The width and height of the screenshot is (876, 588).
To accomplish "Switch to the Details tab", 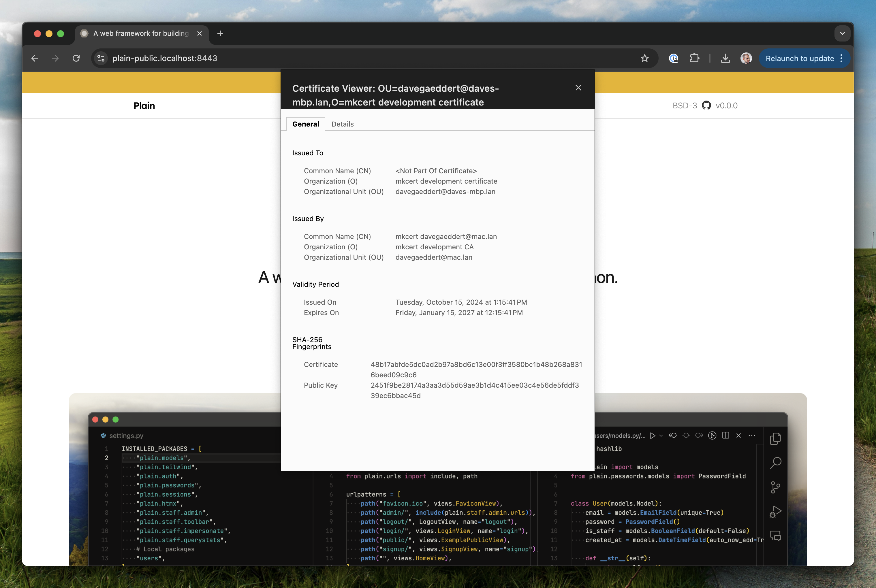I will click(342, 124).
